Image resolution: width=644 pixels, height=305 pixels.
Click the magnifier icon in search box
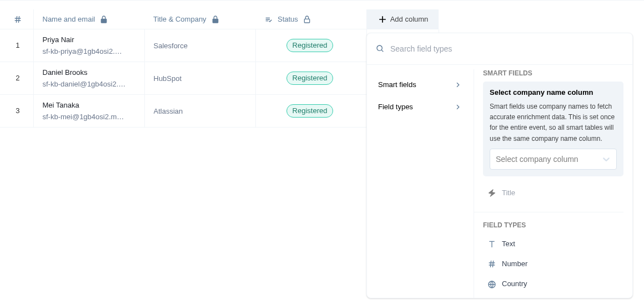point(380,48)
